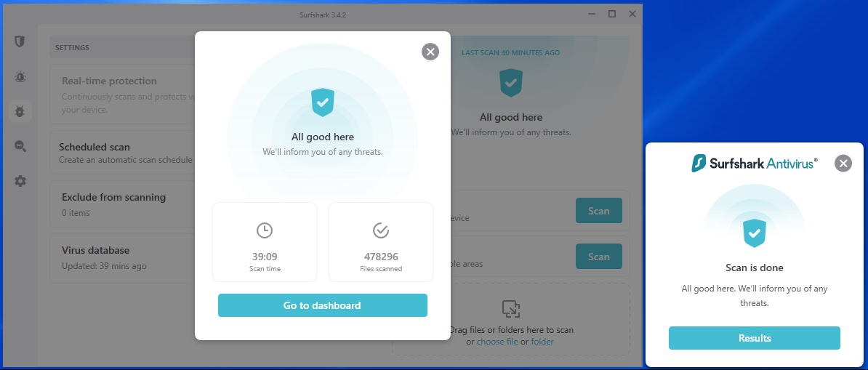868x370 pixels.
Task: Click the 478296 files scanned value
Action: tap(381, 257)
